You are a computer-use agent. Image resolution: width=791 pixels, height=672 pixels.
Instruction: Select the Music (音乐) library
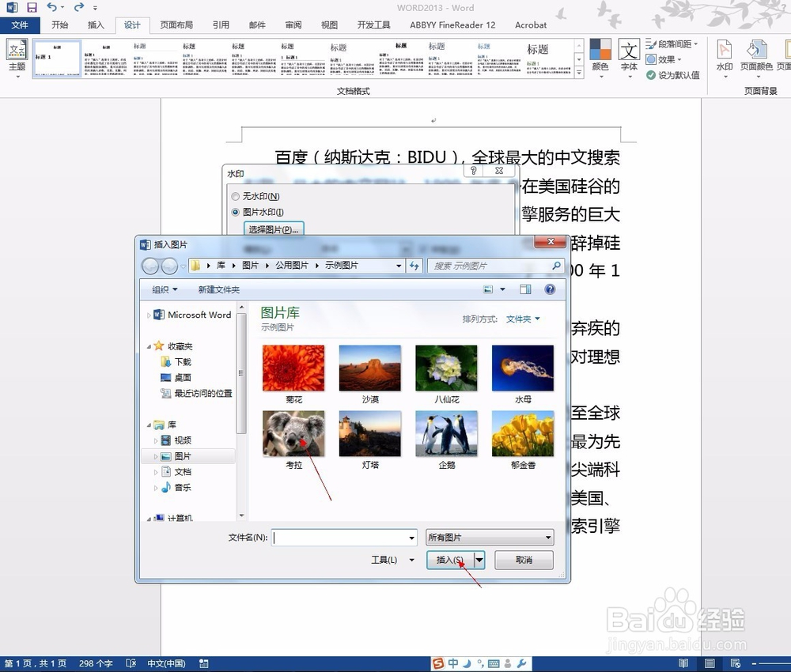[x=176, y=488]
